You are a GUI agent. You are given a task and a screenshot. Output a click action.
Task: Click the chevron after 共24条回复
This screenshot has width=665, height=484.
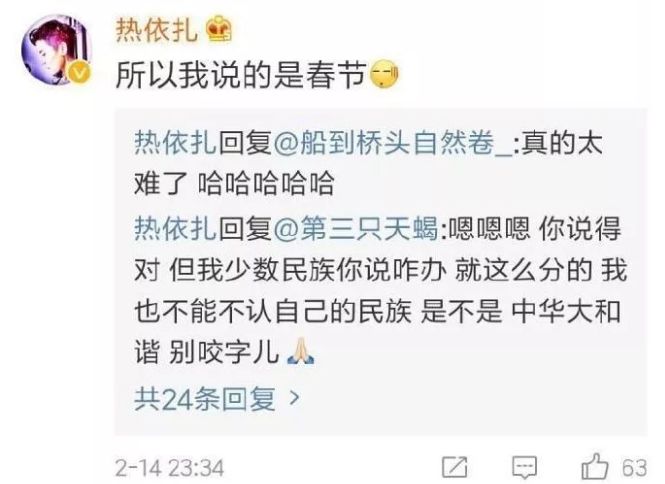coord(293,398)
